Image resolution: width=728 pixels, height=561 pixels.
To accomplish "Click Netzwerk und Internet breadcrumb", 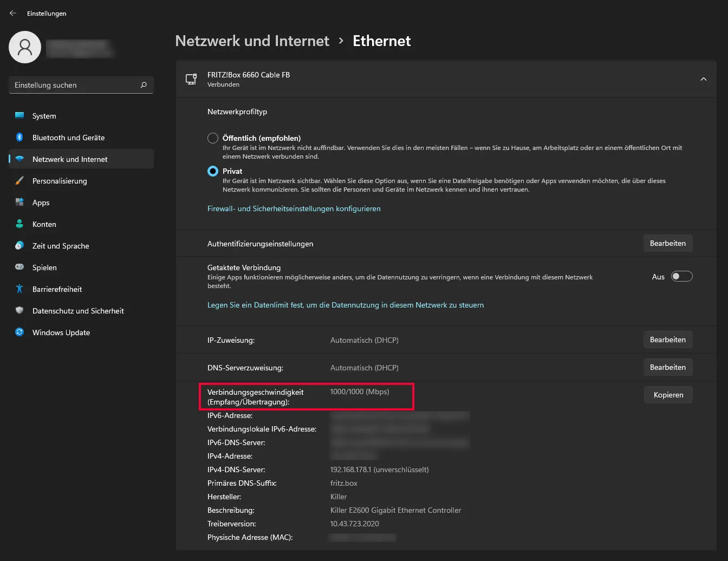I will coord(252,41).
